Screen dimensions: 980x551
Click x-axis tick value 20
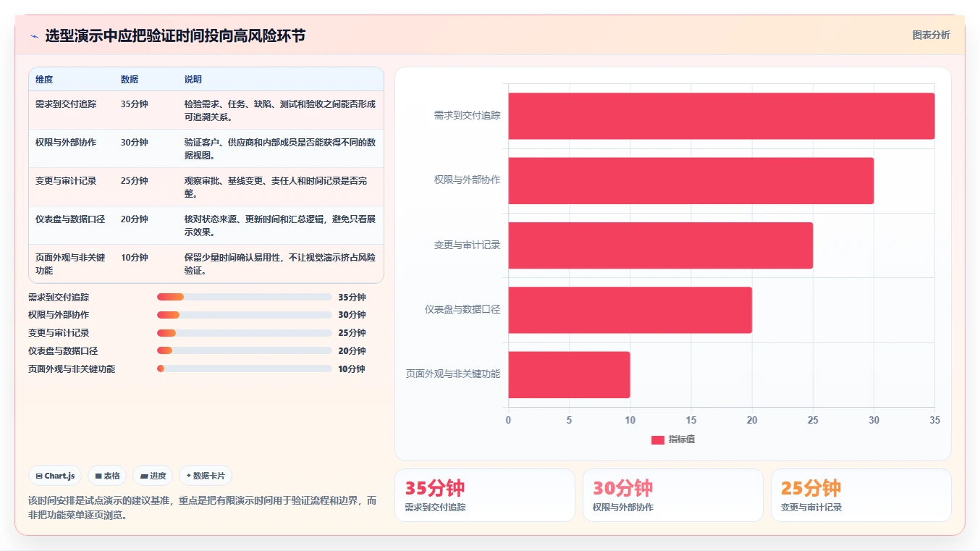pyautogui.click(x=752, y=420)
